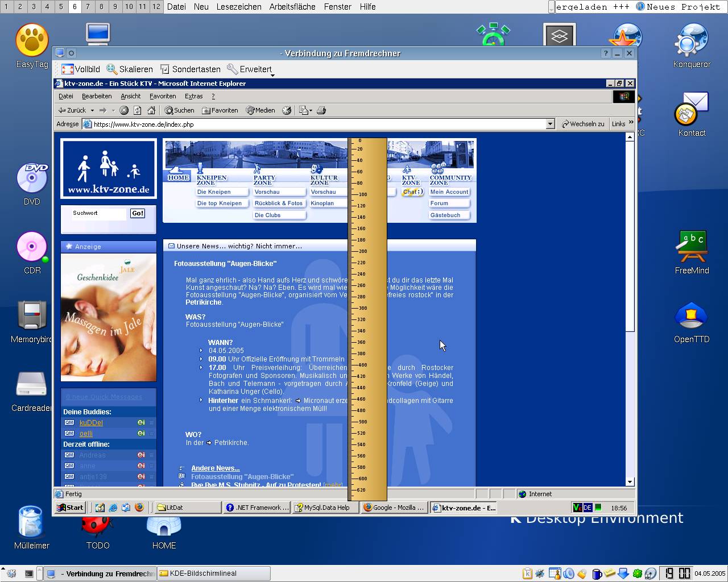Open the Favoriten menu in Internet Explorer
Image resolution: width=728 pixels, height=582 pixels.
[163, 96]
